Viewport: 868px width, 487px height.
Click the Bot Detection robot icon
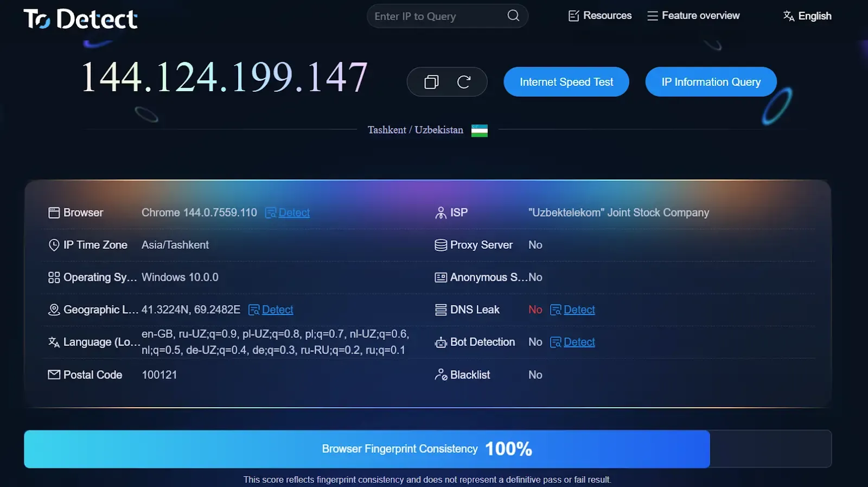coord(441,343)
